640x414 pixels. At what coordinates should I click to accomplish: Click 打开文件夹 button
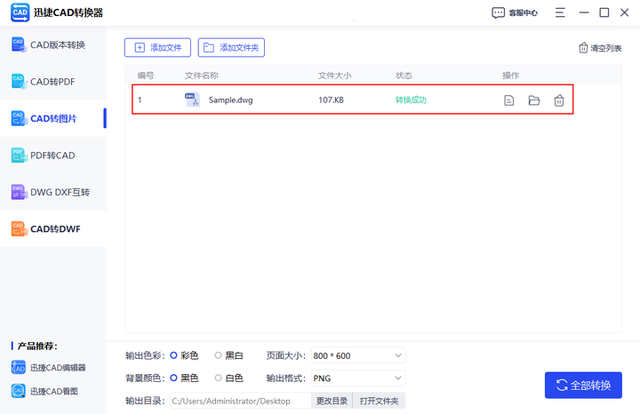coord(379,401)
